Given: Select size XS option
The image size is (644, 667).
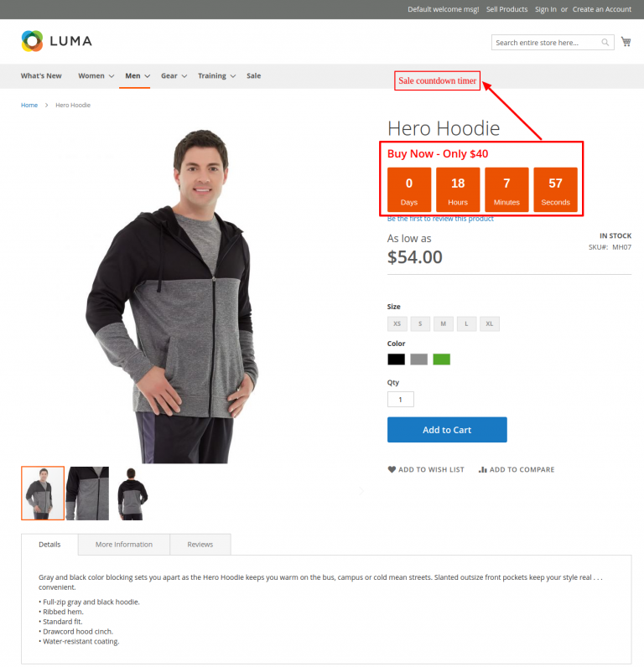Looking at the screenshot, I should 397,323.
